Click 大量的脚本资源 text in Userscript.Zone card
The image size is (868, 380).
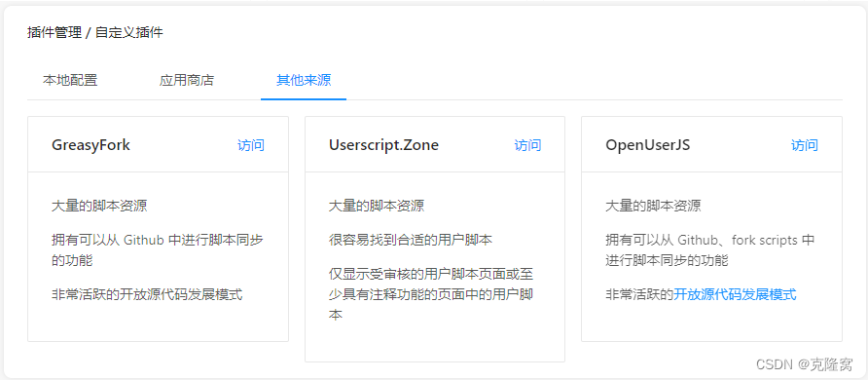click(377, 206)
